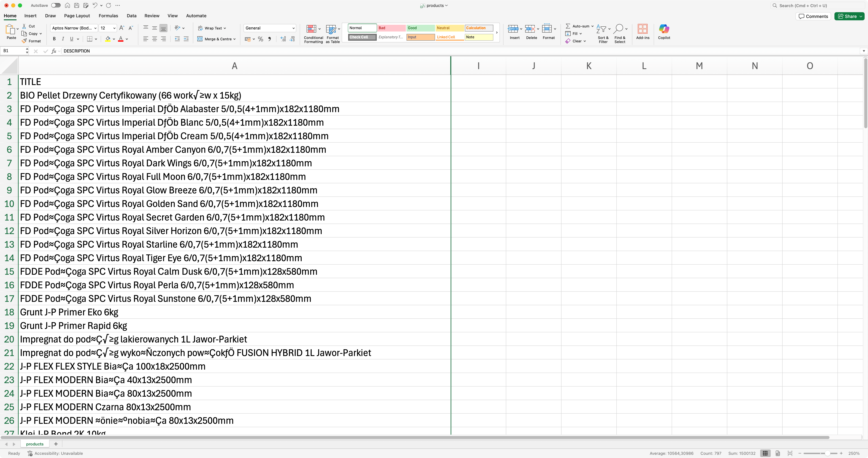Screen dimensions: 868x458
Task: Toggle the AutoSave switch
Action: tap(56, 5)
